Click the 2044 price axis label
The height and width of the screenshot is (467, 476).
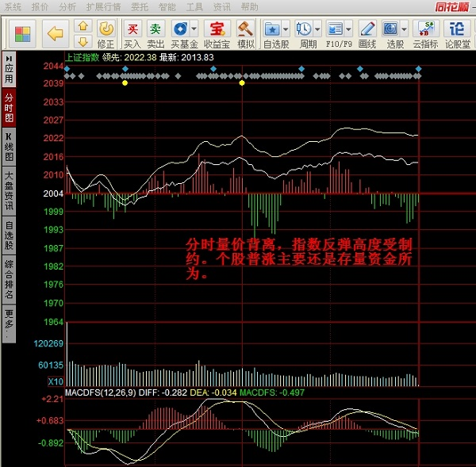point(53,66)
